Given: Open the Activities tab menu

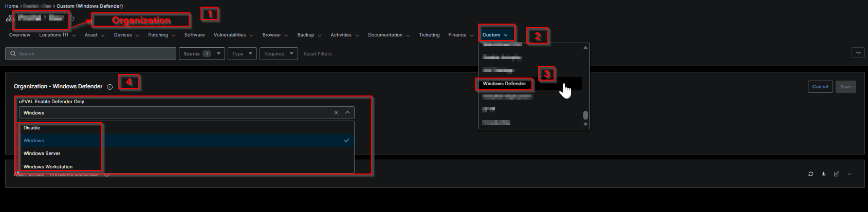Looking at the screenshot, I should coord(345,35).
